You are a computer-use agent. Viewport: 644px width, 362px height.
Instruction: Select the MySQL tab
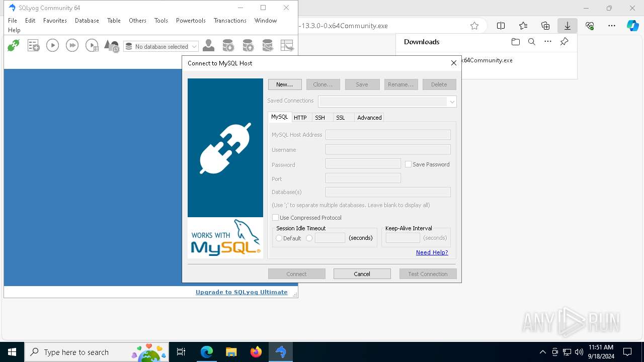pos(279,117)
